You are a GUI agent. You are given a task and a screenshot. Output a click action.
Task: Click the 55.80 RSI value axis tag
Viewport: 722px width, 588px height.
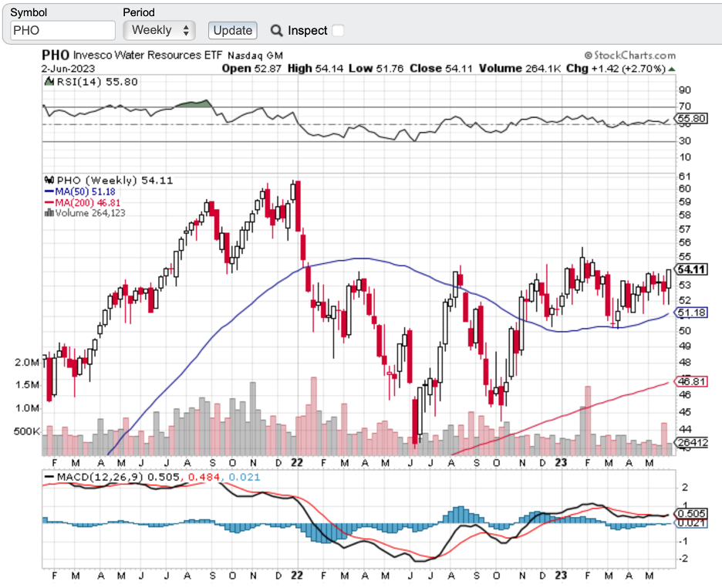pos(691,119)
